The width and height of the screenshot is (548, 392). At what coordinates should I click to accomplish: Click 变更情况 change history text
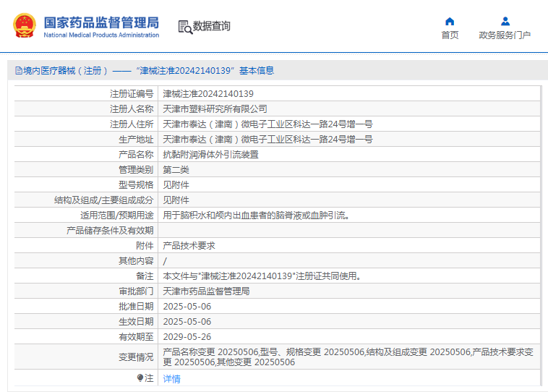pyautogui.click(x=348, y=357)
